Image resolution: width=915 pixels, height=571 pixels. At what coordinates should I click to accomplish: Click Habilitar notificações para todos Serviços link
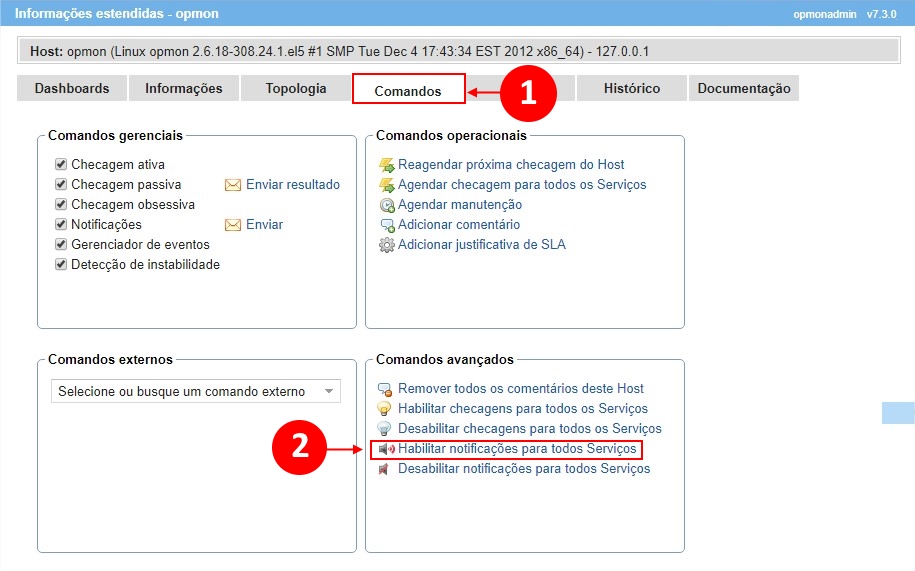pyautogui.click(x=517, y=449)
